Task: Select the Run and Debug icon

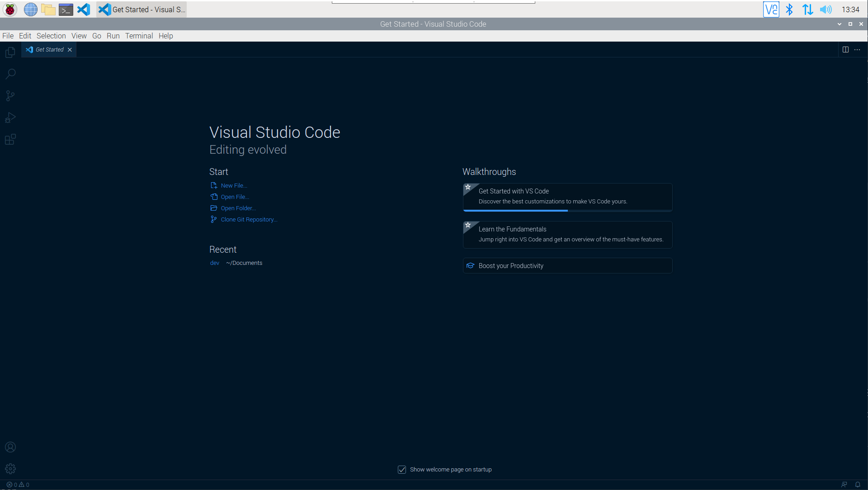Action: point(10,118)
